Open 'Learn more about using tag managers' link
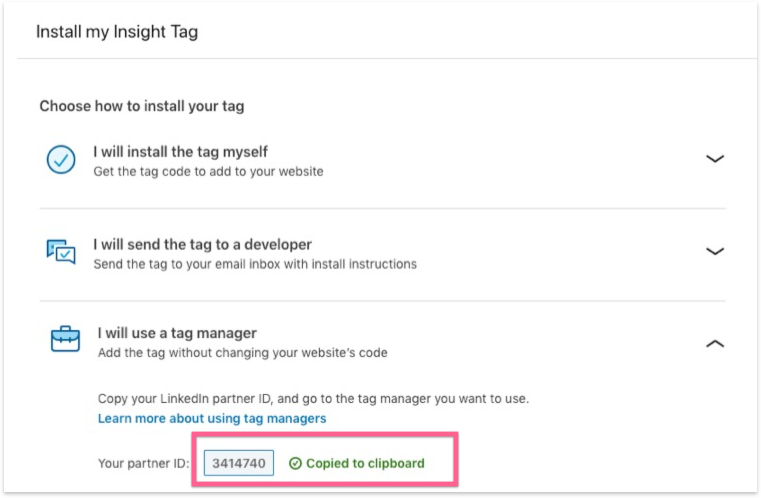Screen dimensions: 761x498 point(212,418)
